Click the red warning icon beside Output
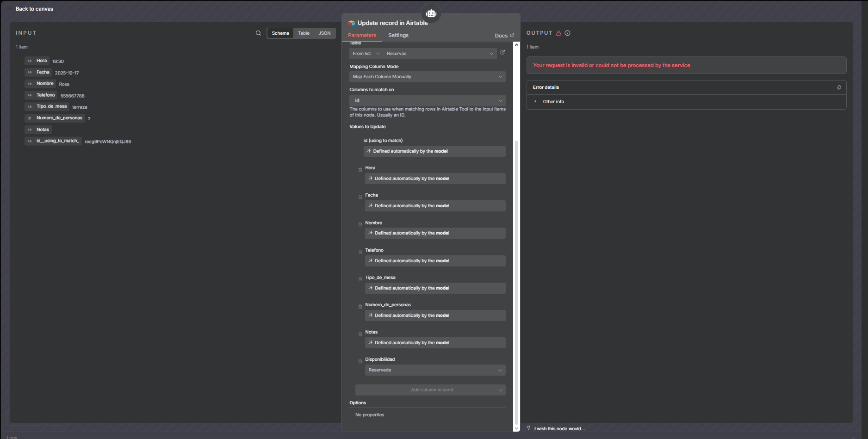Image resolution: width=868 pixels, height=439 pixels. (x=558, y=33)
